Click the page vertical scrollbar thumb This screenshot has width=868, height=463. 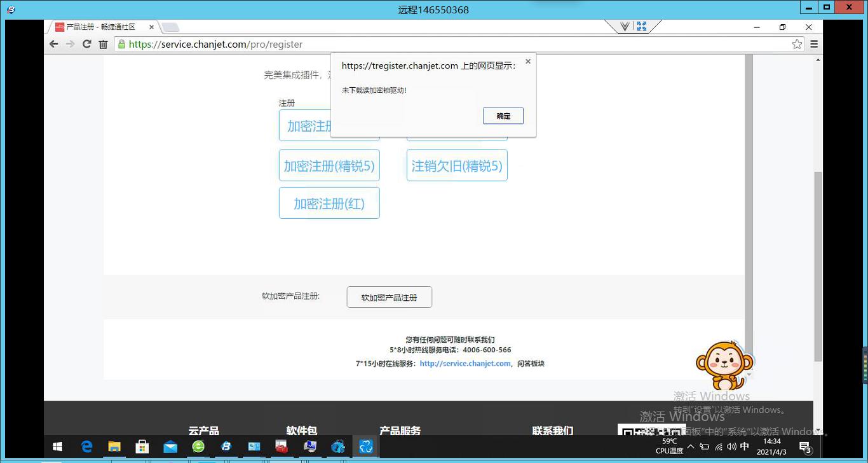818,266
